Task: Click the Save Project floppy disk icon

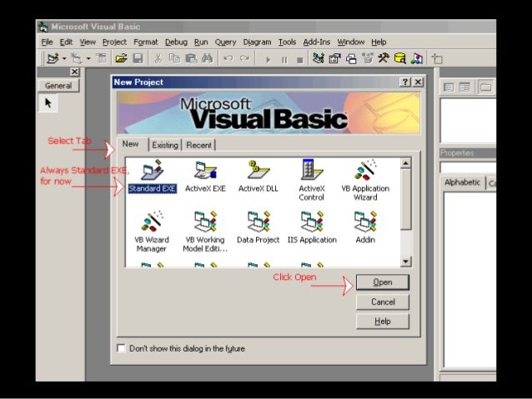Action: coord(138,58)
